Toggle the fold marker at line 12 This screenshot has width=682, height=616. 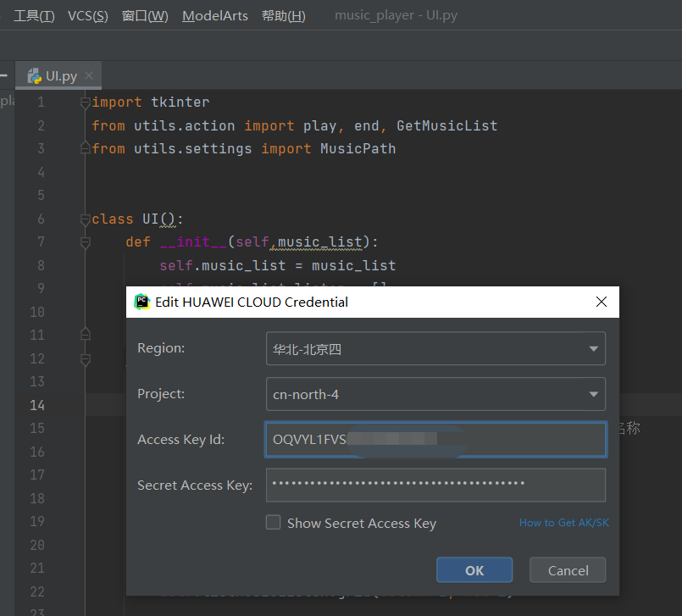[x=86, y=360]
